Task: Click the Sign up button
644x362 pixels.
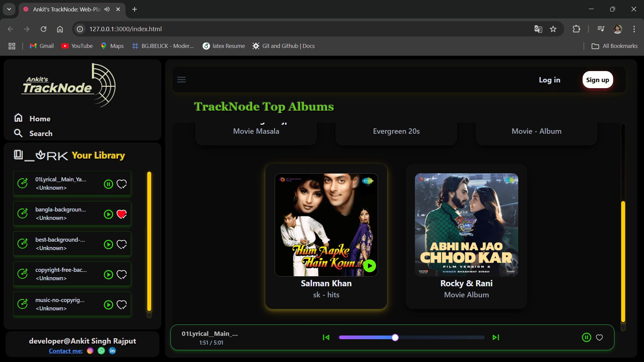Action: (x=598, y=80)
